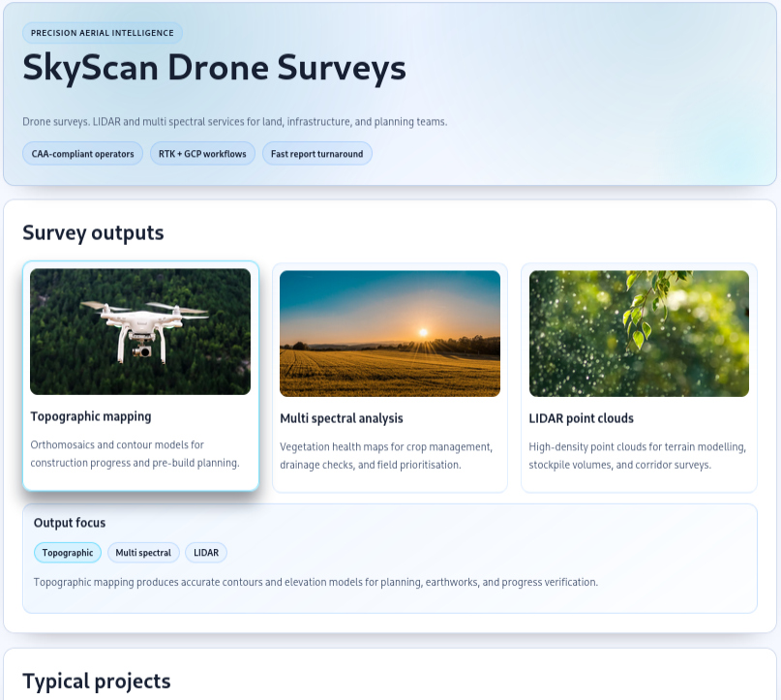The width and height of the screenshot is (781, 700).
Task: Click the CAA-compliant operators badge
Action: click(82, 153)
